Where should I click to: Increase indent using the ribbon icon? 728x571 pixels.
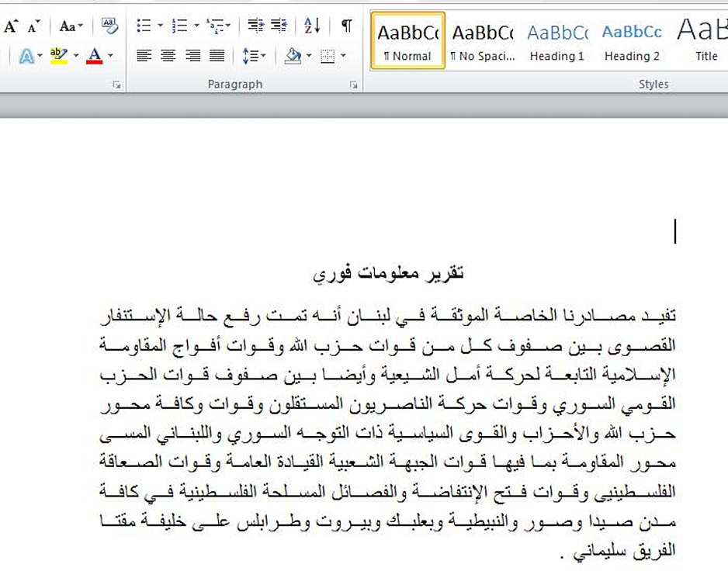tap(279, 26)
